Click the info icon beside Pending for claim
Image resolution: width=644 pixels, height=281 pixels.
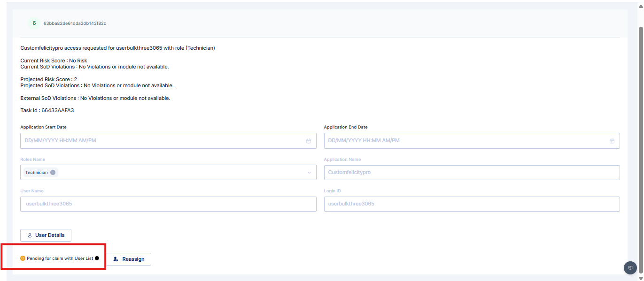(x=97, y=258)
